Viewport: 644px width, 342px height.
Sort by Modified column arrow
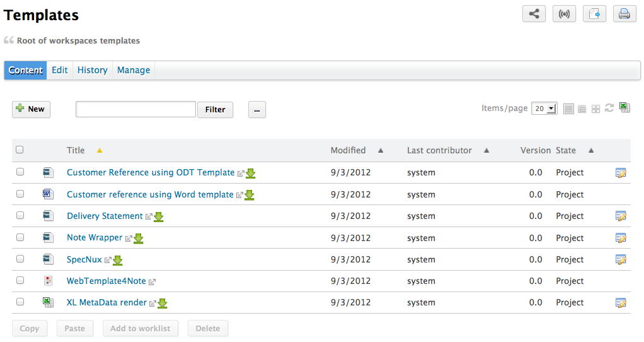click(x=381, y=151)
